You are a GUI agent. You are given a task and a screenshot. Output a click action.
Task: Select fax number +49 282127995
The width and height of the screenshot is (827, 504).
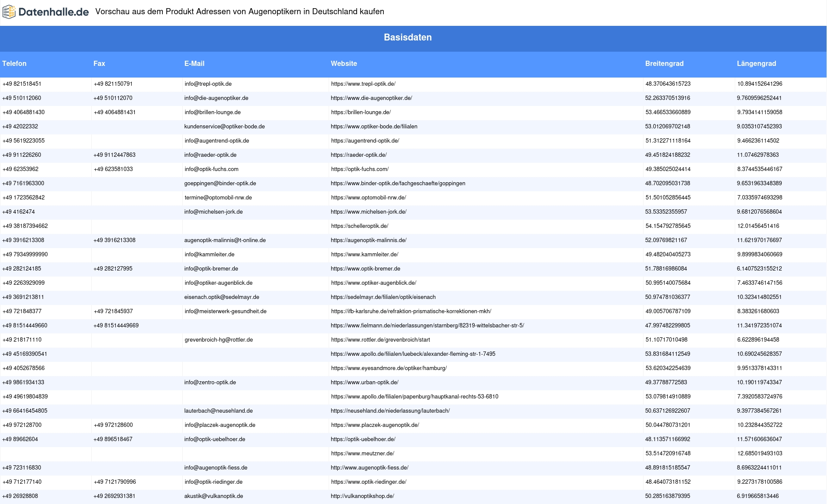tap(113, 269)
